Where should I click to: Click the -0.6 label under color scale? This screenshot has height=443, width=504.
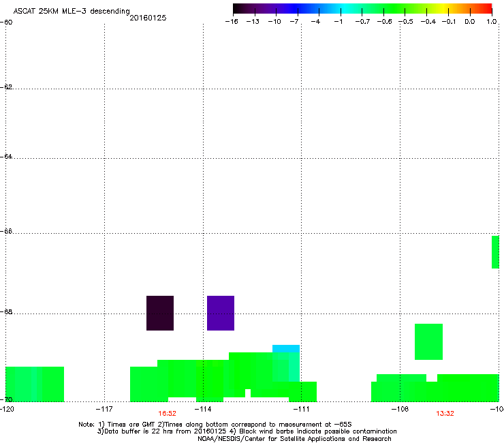[384, 22]
